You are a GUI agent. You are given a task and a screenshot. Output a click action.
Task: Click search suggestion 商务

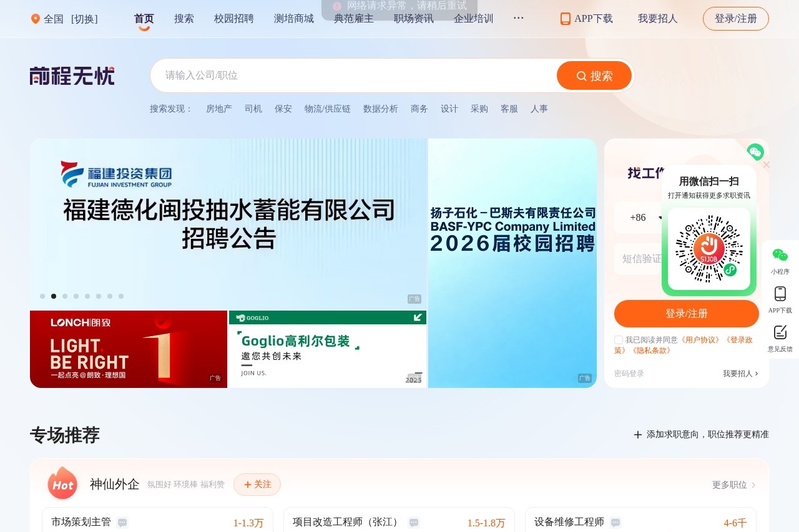(x=419, y=109)
